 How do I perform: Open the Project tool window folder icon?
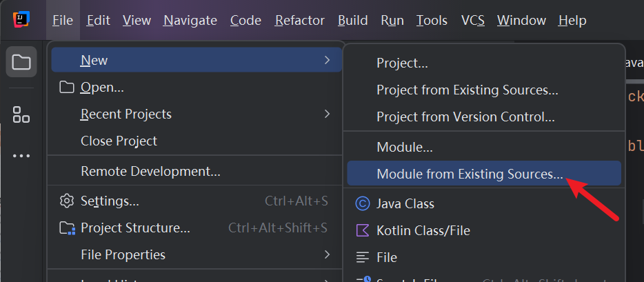point(21,63)
